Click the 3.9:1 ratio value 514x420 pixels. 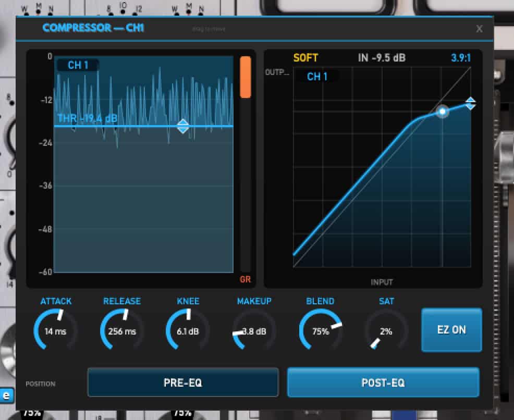coord(461,58)
